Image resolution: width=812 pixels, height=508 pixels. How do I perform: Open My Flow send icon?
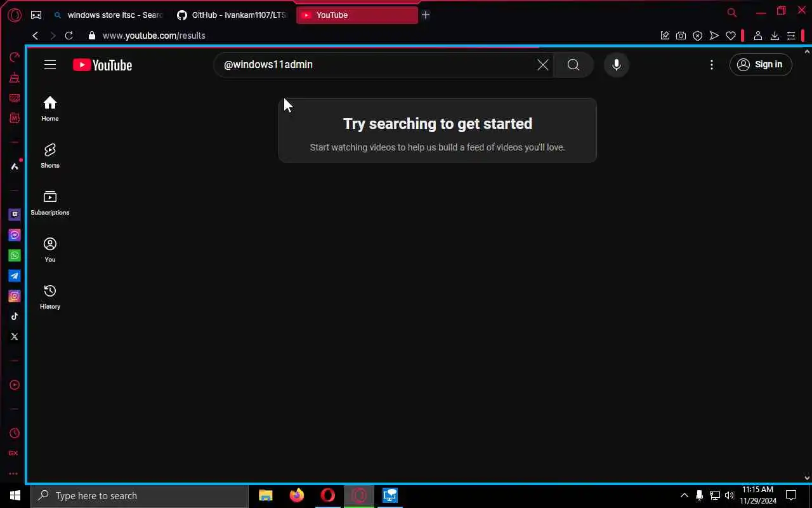click(x=714, y=36)
